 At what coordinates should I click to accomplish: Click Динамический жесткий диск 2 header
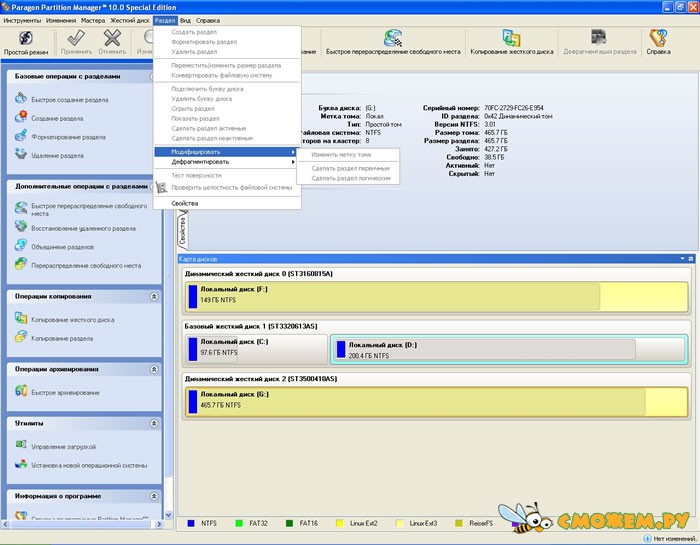click(261, 379)
